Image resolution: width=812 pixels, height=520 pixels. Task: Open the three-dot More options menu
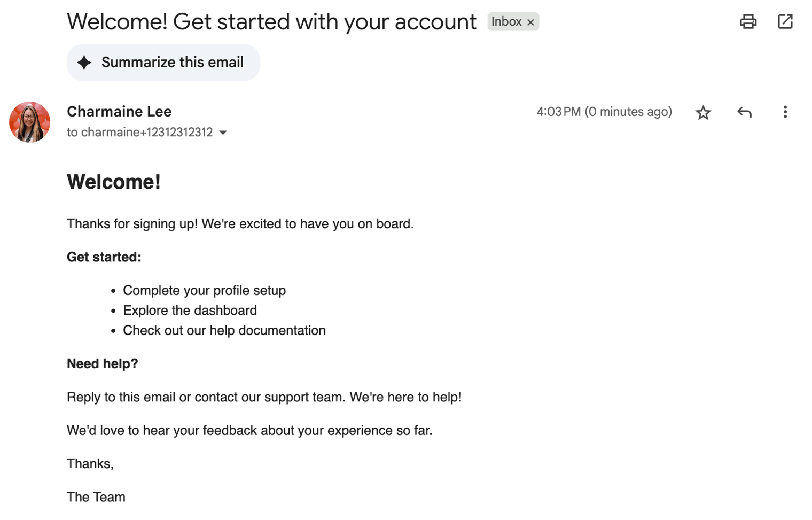[x=785, y=112]
